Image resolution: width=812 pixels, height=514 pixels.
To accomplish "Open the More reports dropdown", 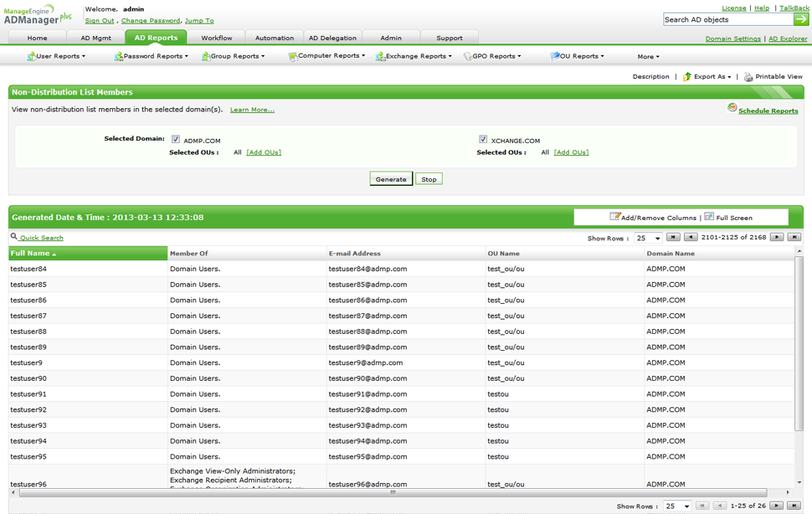I will pyautogui.click(x=648, y=57).
